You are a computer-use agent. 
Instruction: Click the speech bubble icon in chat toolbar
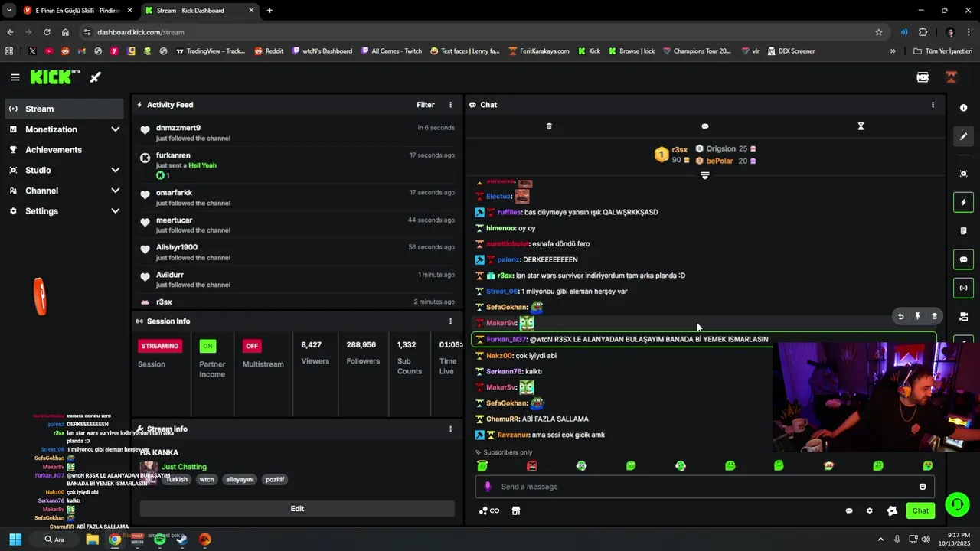tap(705, 126)
